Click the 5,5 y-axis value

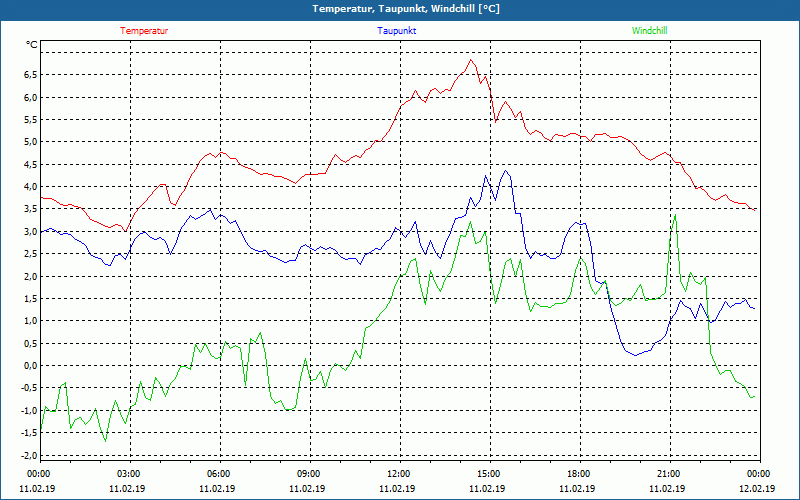(31, 120)
